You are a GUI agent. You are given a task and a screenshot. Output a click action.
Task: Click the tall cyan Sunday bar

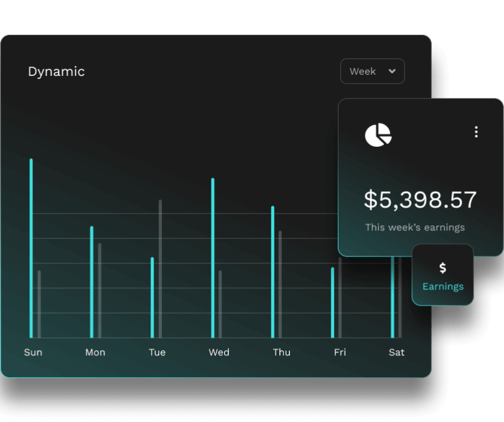click(31, 249)
